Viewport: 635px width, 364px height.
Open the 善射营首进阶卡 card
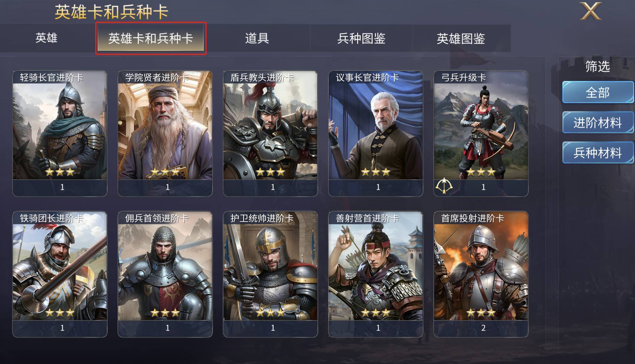(x=376, y=274)
